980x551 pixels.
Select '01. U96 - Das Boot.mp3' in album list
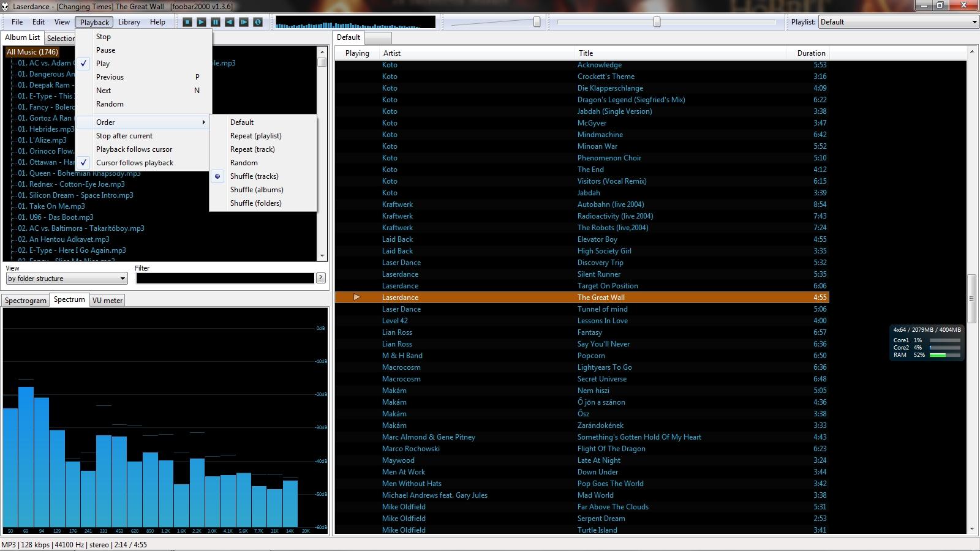click(x=56, y=217)
